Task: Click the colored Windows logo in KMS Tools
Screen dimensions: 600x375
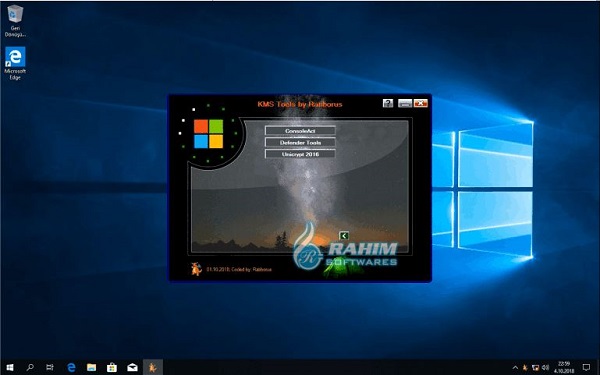Action: coord(208,134)
